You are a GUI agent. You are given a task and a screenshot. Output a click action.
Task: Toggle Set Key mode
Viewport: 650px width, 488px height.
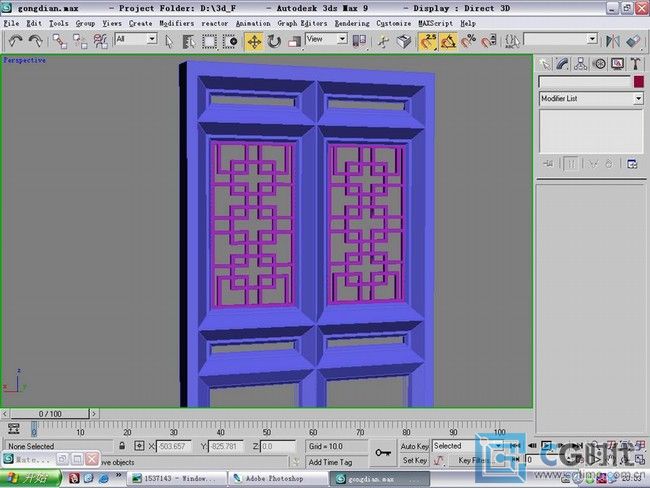415,461
